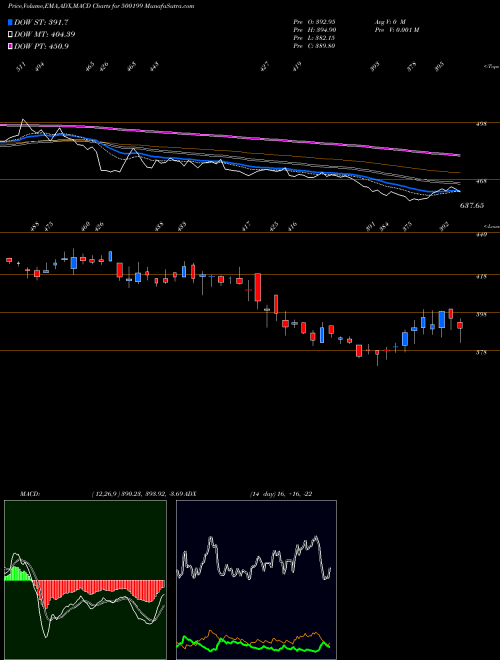Click the 449 axis label on candlestick chart
This screenshot has width=500, height=660.
481,234
